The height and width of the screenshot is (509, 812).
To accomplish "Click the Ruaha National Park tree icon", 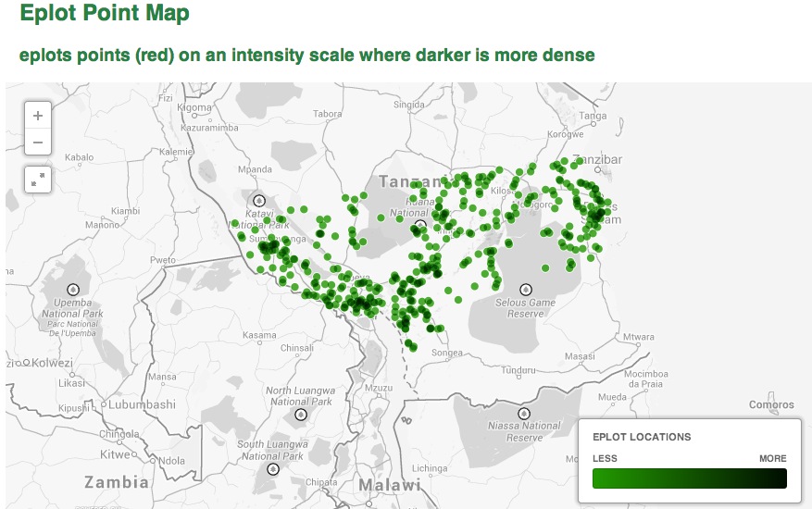I will [x=420, y=225].
